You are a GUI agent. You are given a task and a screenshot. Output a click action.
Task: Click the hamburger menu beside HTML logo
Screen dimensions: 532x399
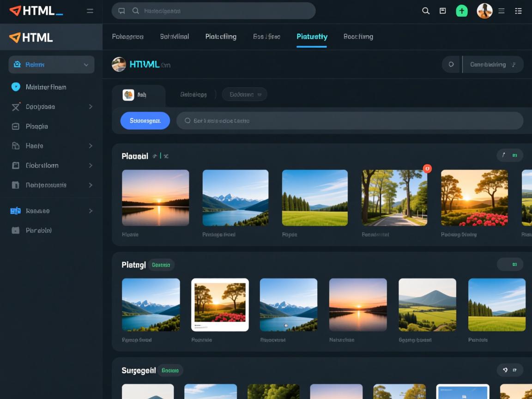tap(90, 11)
